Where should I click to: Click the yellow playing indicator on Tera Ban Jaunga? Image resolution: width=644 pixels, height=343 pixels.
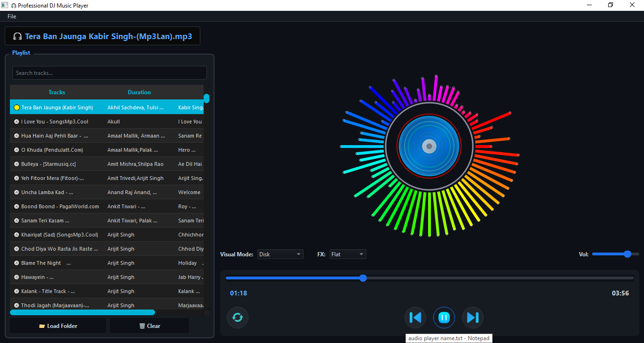17,107
